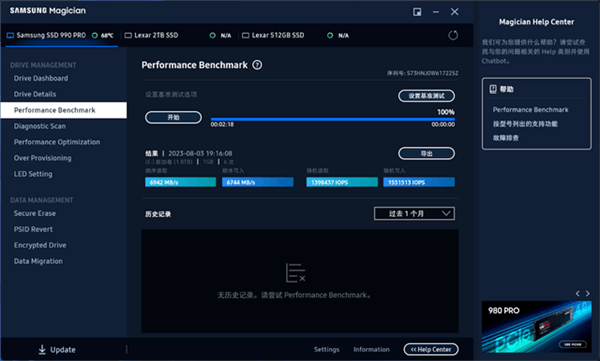The width and height of the screenshot is (600, 361).
Task: Click the Lexar 2TB SSD status circle
Action: pos(212,36)
